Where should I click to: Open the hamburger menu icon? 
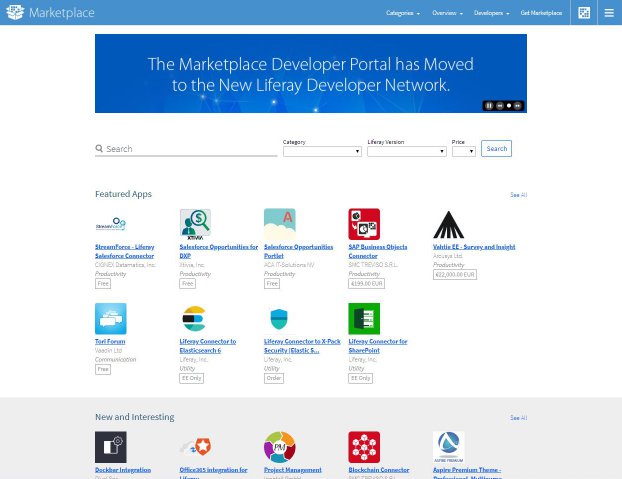tap(609, 13)
